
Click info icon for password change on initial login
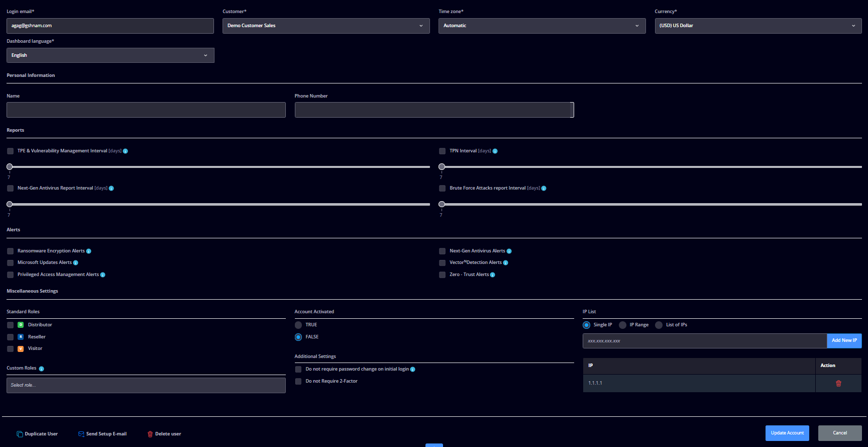click(x=413, y=369)
